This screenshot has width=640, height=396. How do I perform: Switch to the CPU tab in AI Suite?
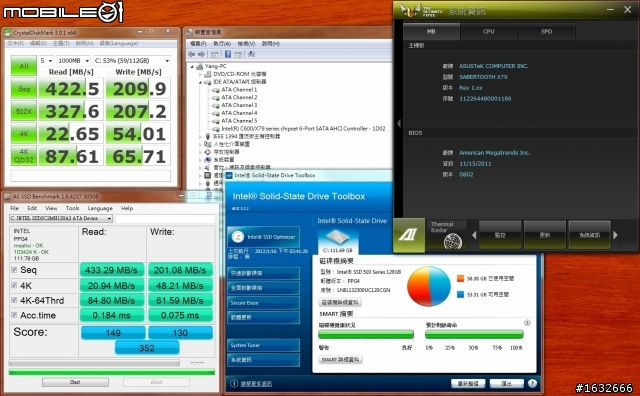coord(489,31)
